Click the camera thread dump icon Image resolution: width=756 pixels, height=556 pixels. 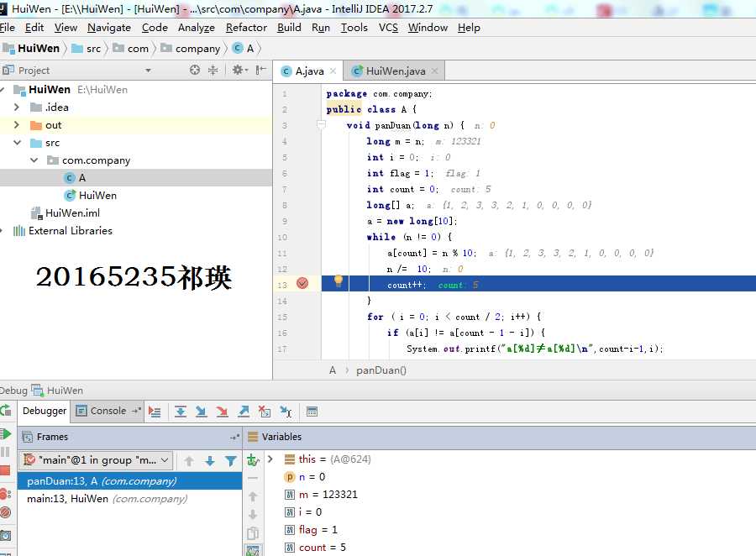pos(5,535)
